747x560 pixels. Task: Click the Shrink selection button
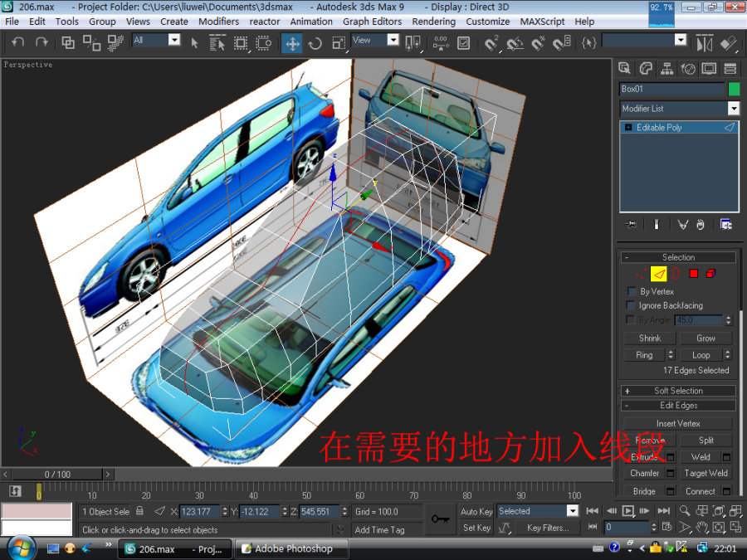[x=650, y=338]
